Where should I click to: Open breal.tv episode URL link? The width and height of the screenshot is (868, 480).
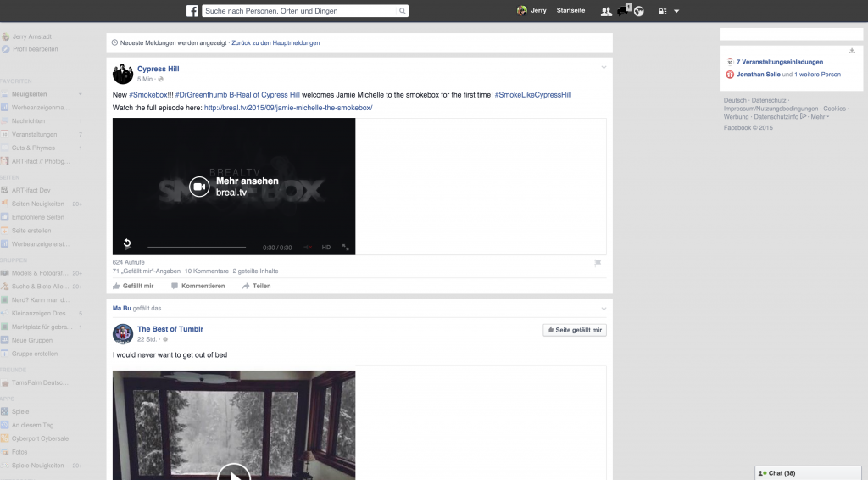288,108
